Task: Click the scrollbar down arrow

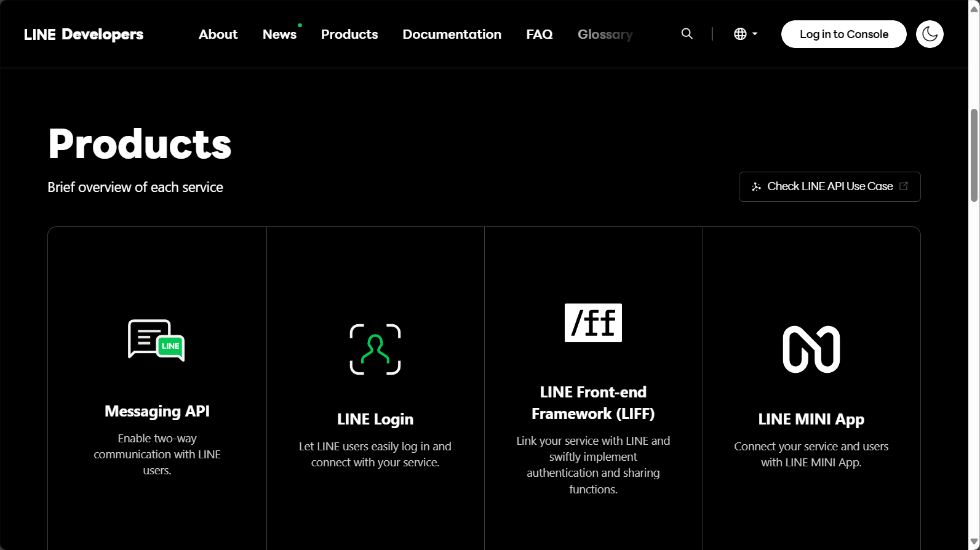Action: 974,542
